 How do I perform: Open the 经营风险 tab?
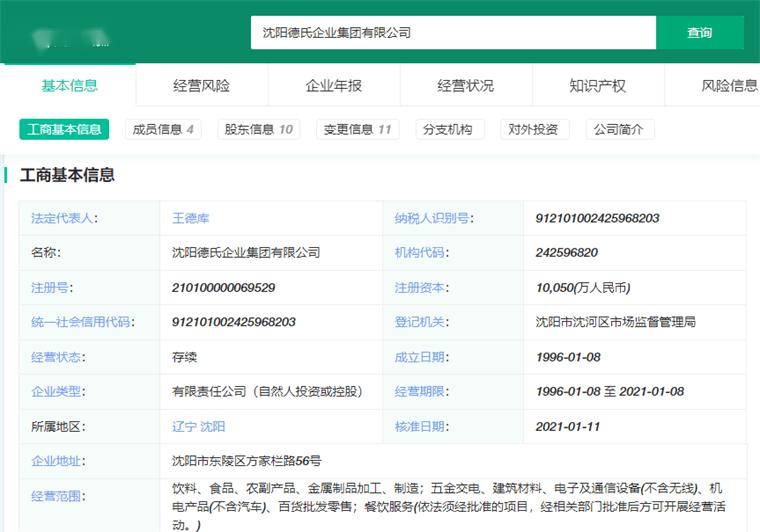pyautogui.click(x=202, y=86)
